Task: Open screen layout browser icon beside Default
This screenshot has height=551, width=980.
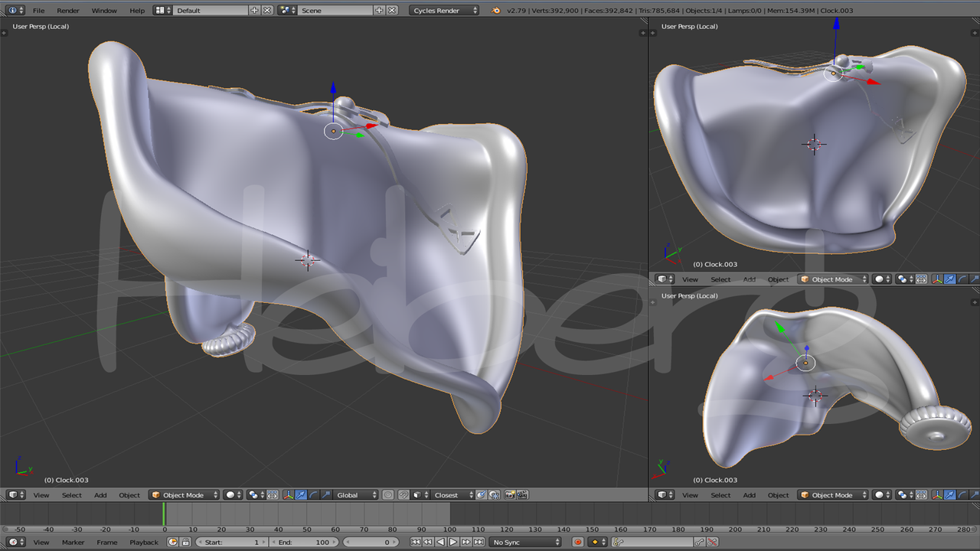Action: [x=162, y=11]
